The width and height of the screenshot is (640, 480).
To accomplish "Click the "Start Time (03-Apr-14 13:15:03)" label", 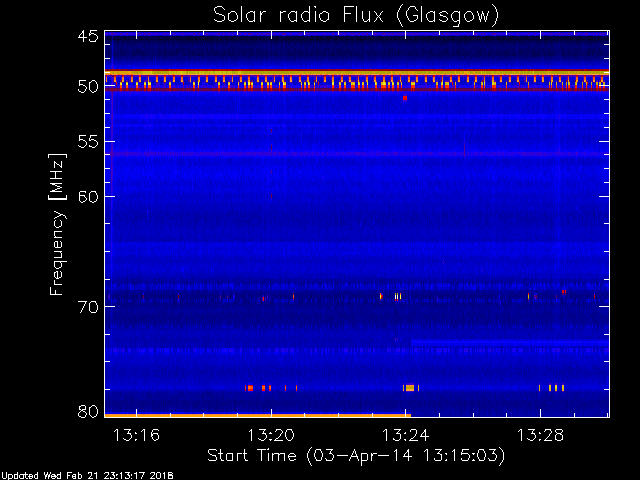I will tap(356, 456).
